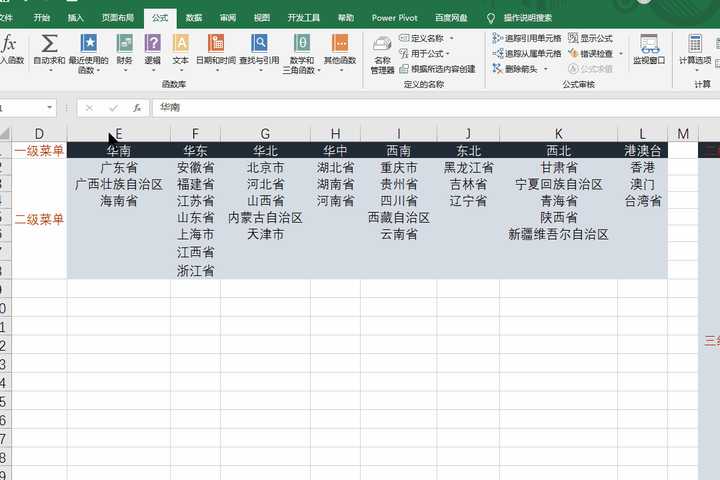Open Calculation Options (计算选项) icon
Viewport: 720px width, 480px height.
click(x=695, y=44)
